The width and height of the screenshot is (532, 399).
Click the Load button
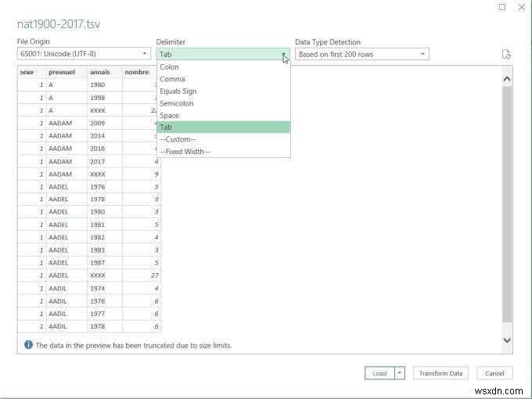point(379,373)
